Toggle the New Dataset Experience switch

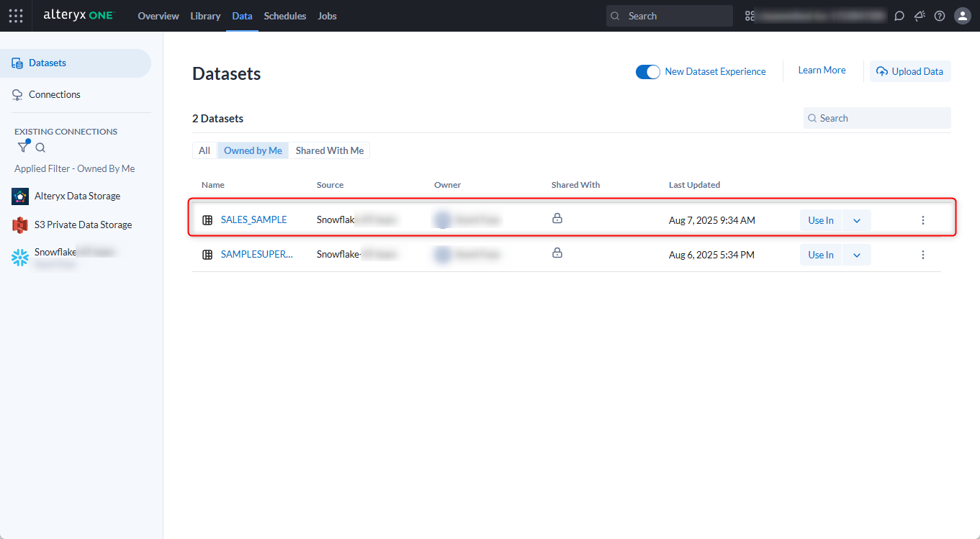[648, 72]
